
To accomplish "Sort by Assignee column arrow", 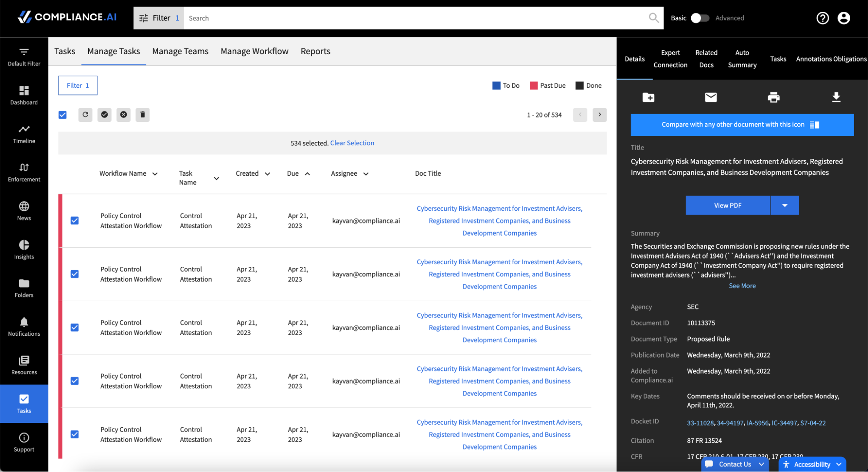I will [366, 174].
